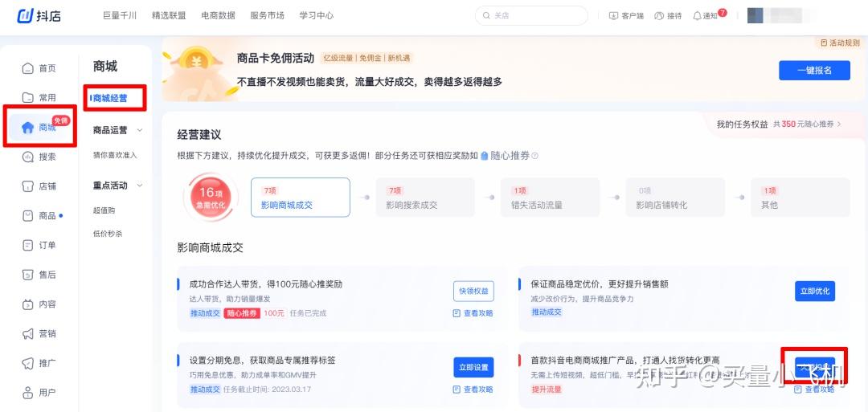Screen dimensions: 868x412
Task: Open 巨量千川 in top navigation
Action: pyautogui.click(x=120, y=15)
